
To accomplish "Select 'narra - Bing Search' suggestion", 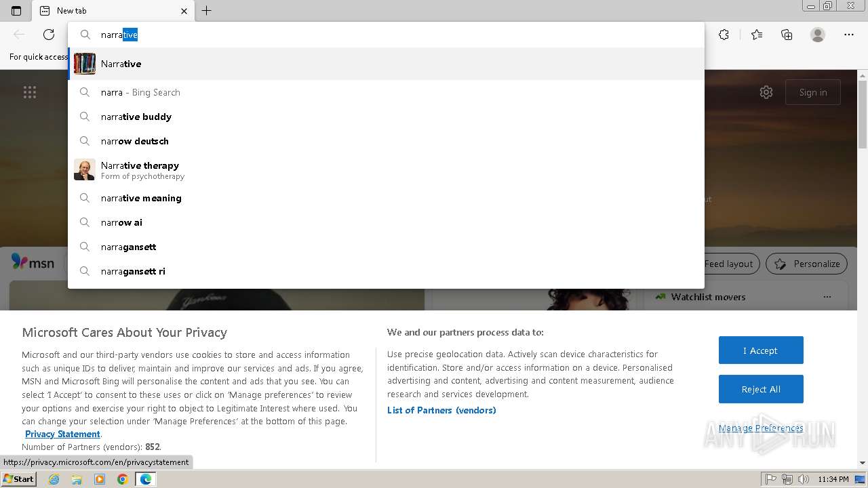I will (x=387, y=92).
